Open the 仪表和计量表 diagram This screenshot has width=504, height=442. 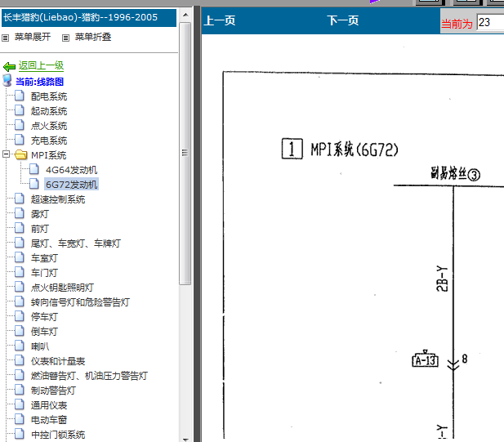(x=58, y=361)
